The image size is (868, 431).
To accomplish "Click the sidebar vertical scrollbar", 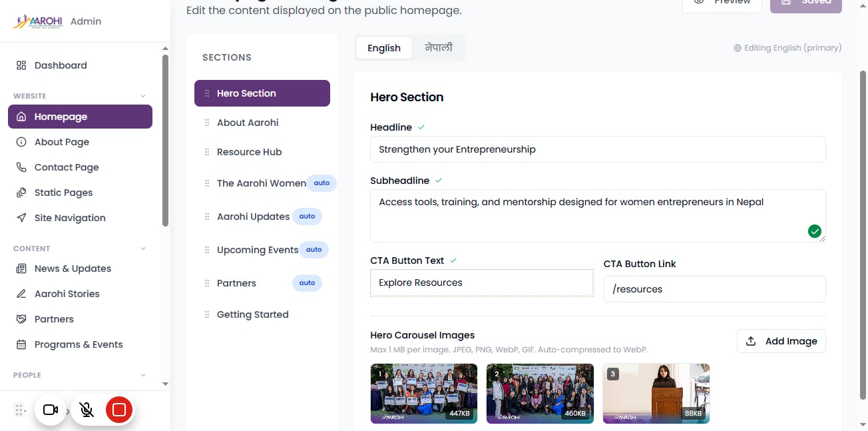I will click(165, 140).
